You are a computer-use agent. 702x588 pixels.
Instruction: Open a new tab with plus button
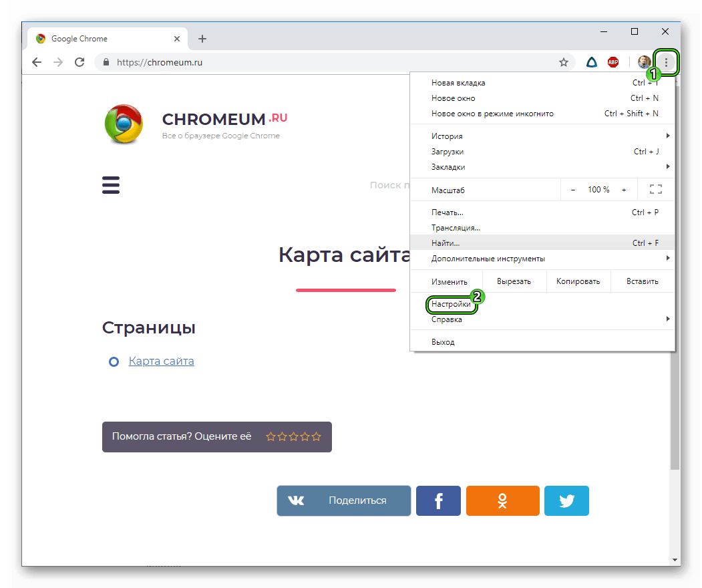tap(202, 39)
